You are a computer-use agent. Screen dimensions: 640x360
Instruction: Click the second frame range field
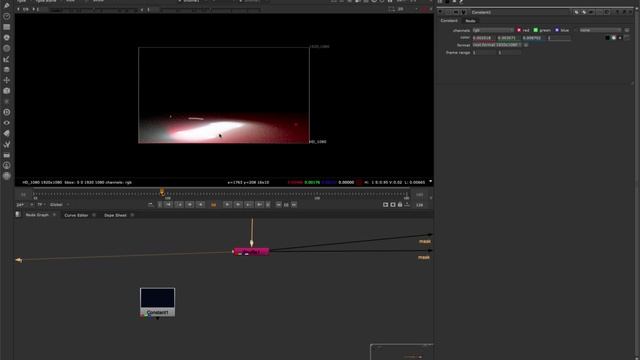[x=509, y=53]
